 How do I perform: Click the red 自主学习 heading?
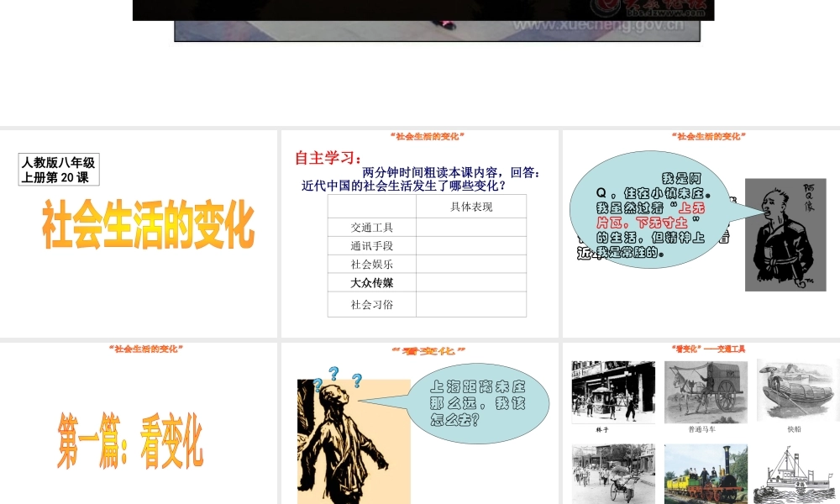[328, 158]
